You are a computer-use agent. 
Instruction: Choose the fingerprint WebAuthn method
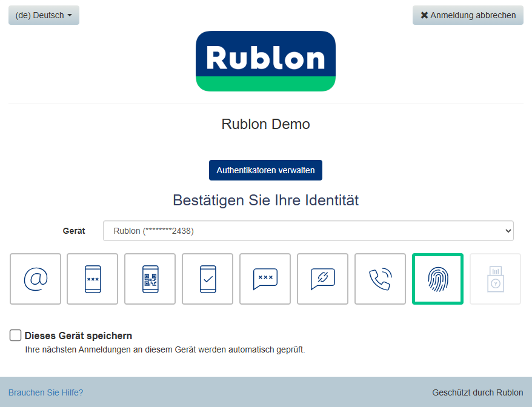pyautogui.click(x=437, y=279)
